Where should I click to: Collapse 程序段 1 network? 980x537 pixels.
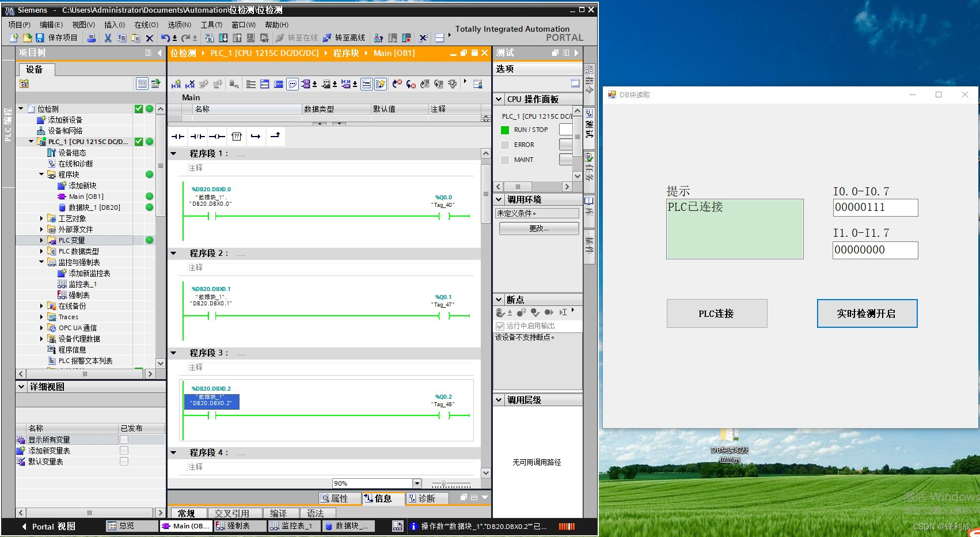(173, 154)
